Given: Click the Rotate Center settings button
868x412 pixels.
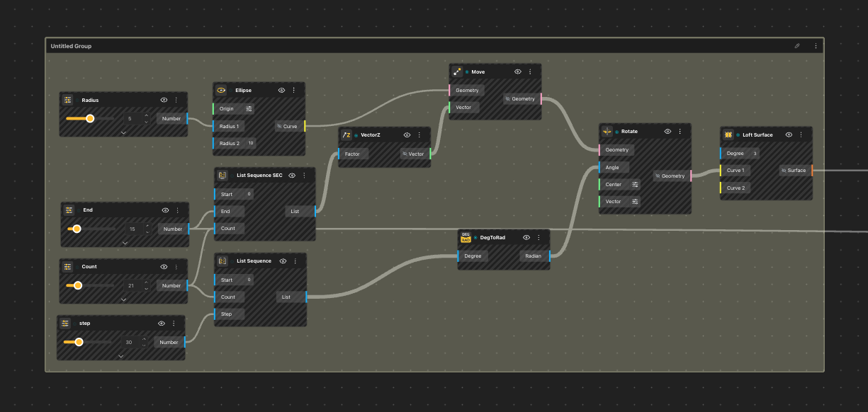Looking at the screenshot, I should coord(635,184).
